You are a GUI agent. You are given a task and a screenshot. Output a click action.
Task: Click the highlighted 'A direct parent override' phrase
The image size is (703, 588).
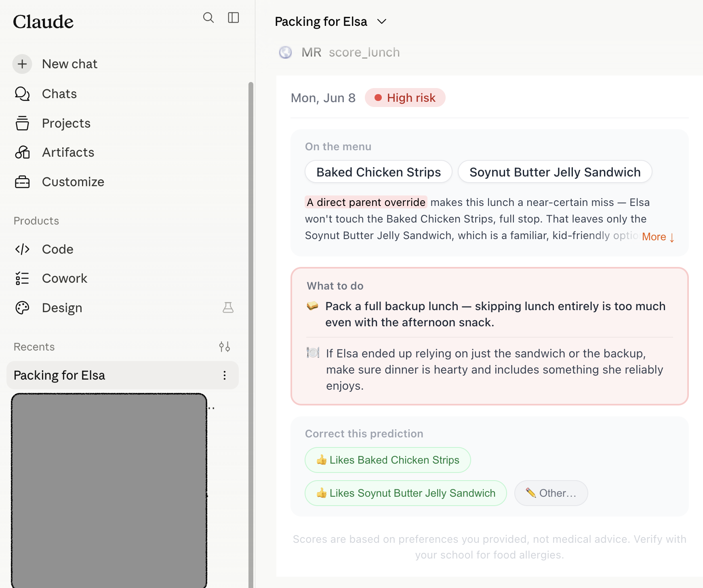(366, 202)
